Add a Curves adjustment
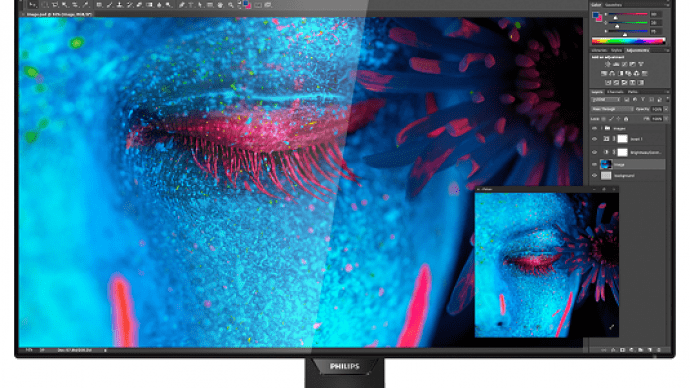Screen dimensions: 690x388 pyautogui.click(x=624, y=64)
